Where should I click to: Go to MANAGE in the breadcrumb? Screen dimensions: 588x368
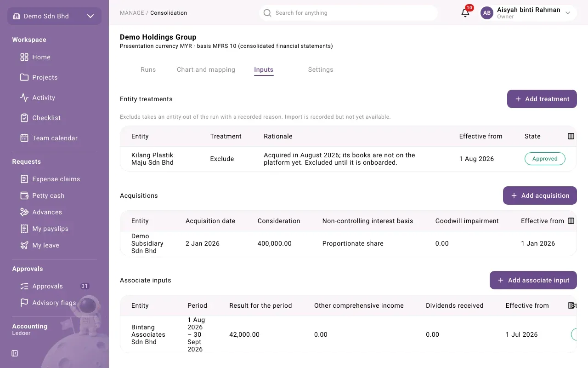(132, 13)
